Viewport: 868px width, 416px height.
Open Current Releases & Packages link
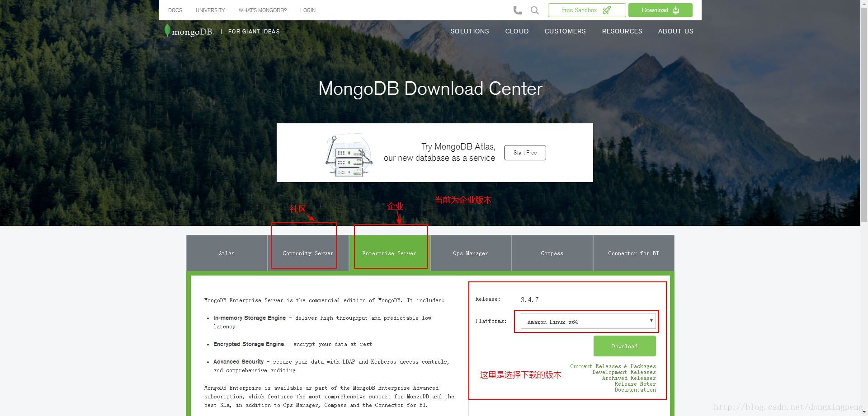point(613,366)
